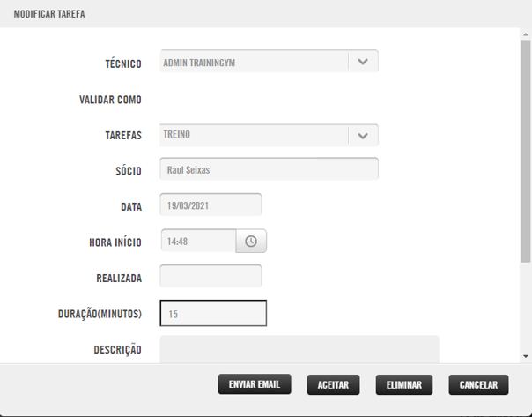
Task: Click the Tarefas label
Action: (x=123, y=136)
